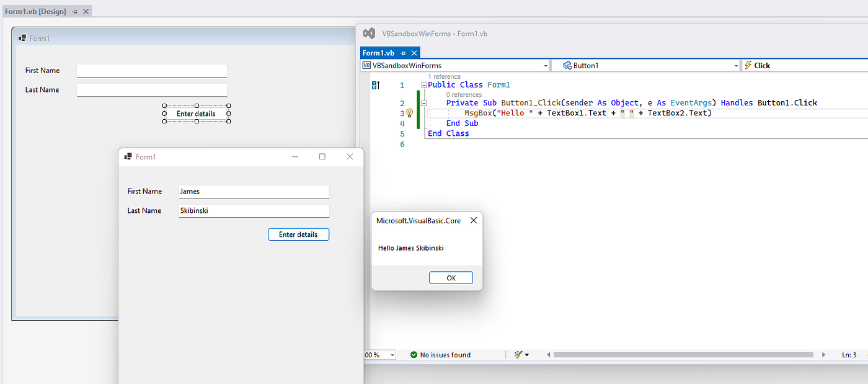
Task: Close the Microsoft.VisualBasic.Core message box
Action: (474, 220)
